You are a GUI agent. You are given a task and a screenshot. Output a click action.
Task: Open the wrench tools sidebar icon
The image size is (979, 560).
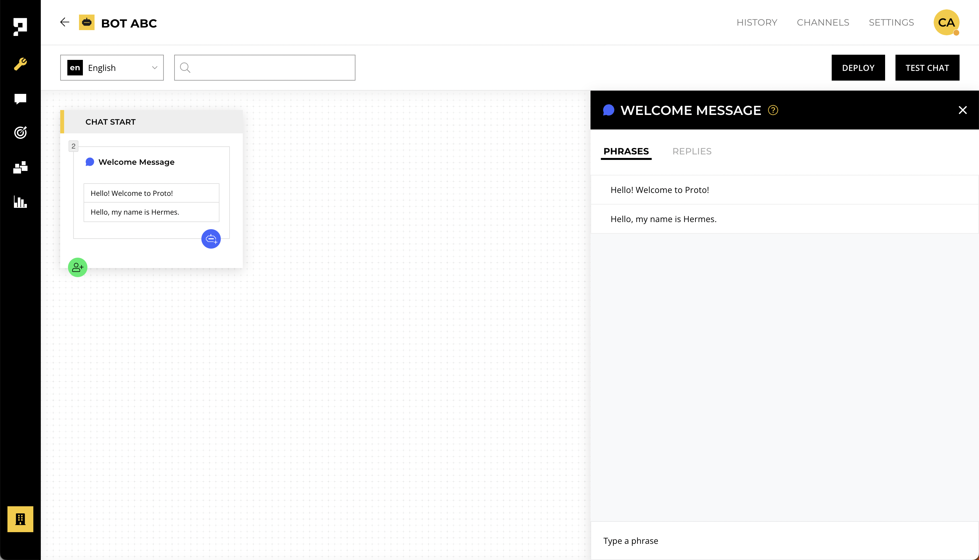(x=20, y=64)
